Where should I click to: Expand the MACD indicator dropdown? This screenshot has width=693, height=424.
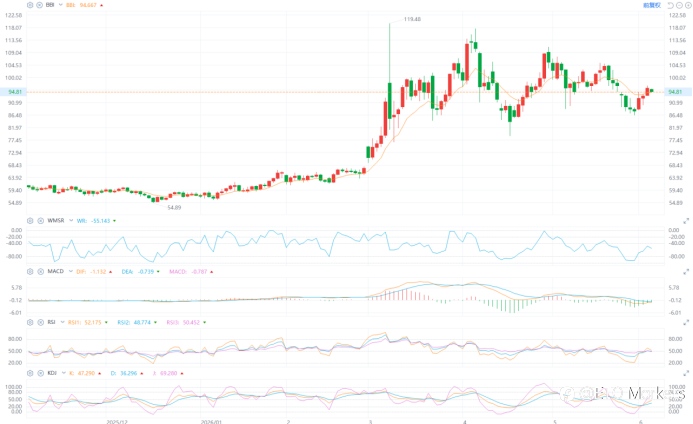pos(70,271)
